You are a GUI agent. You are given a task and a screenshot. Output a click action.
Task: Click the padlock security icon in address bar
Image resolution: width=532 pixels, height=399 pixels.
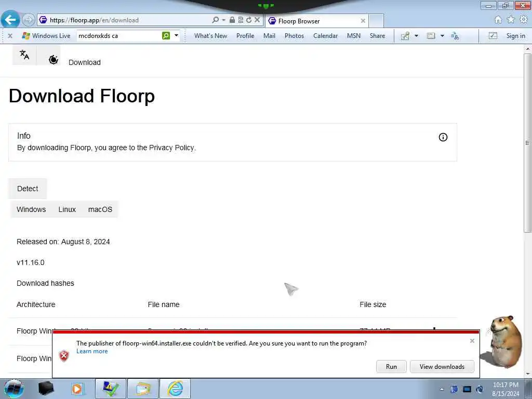[232, 20]
